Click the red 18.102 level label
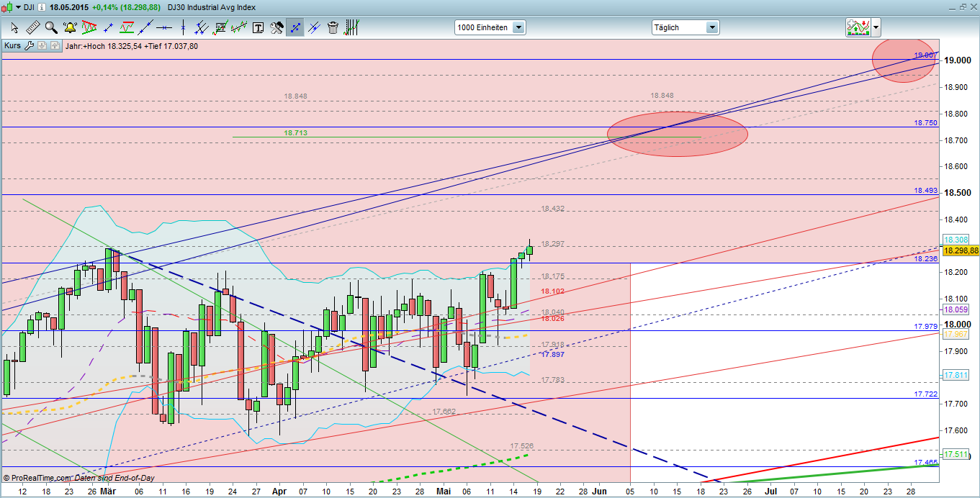980x498 pixels. coord(552,291)
